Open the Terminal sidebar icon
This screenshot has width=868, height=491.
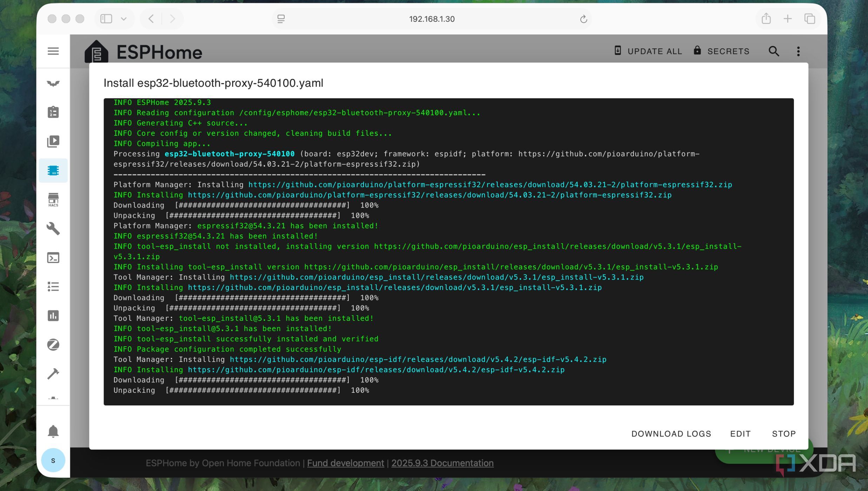53,258
